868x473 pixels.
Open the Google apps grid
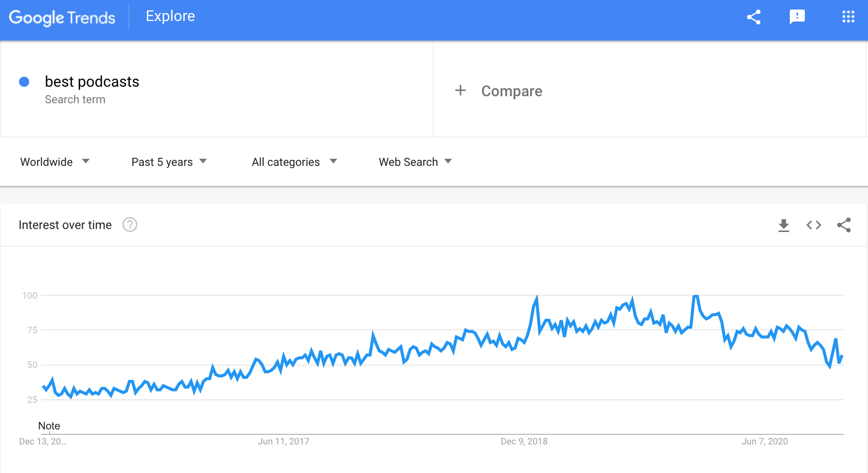[848, 17]
